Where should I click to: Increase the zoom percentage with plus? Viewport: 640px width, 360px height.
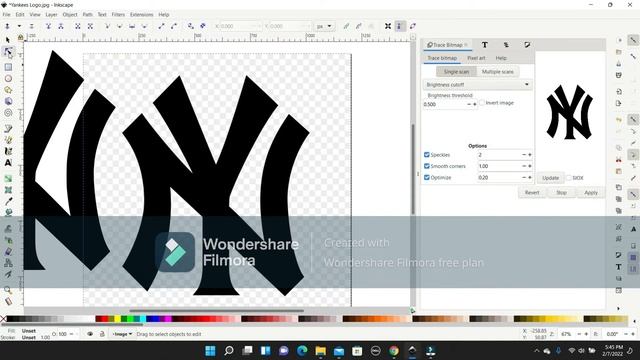[586, 334]
